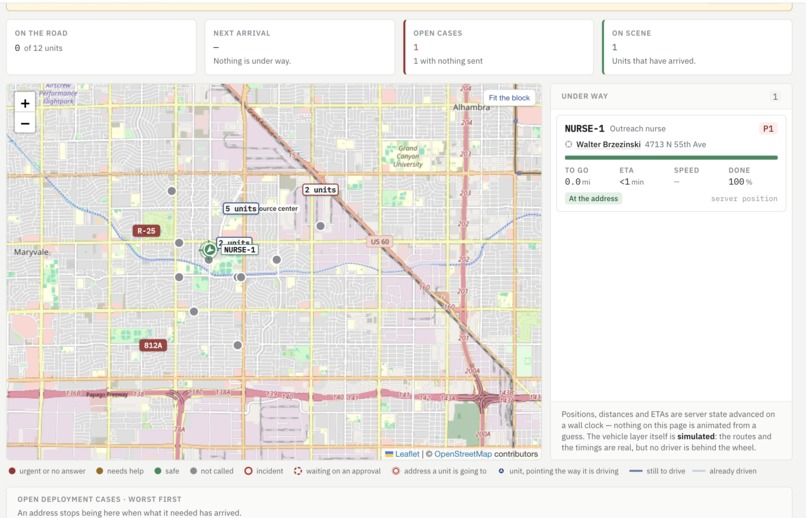This screenshot has width=806, height=518.
Task: Click the incident legend ring icon
Action: coord(248,471)
